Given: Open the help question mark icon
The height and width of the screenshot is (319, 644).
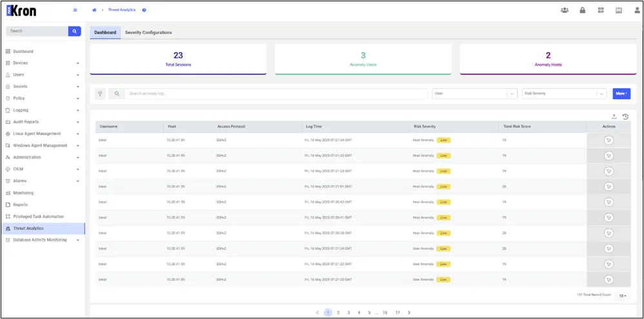Looking at the screenshot, I should coord(144,10).
